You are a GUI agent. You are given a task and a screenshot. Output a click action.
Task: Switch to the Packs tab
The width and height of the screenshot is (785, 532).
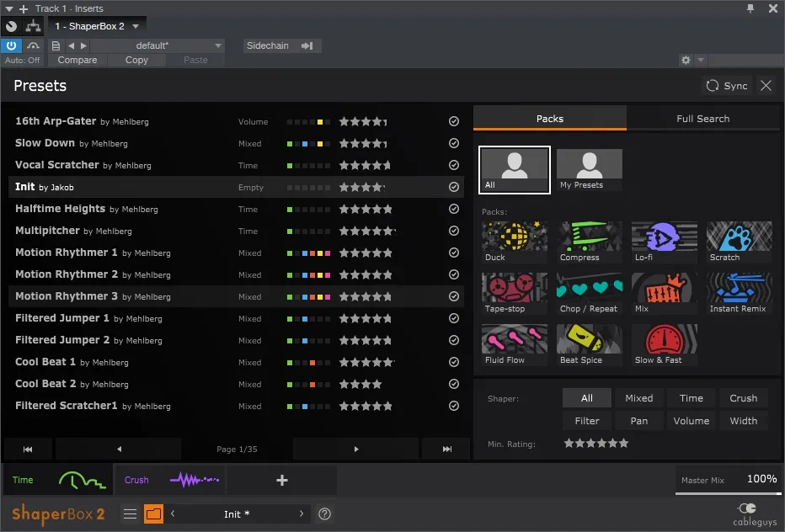coord(550,119)
